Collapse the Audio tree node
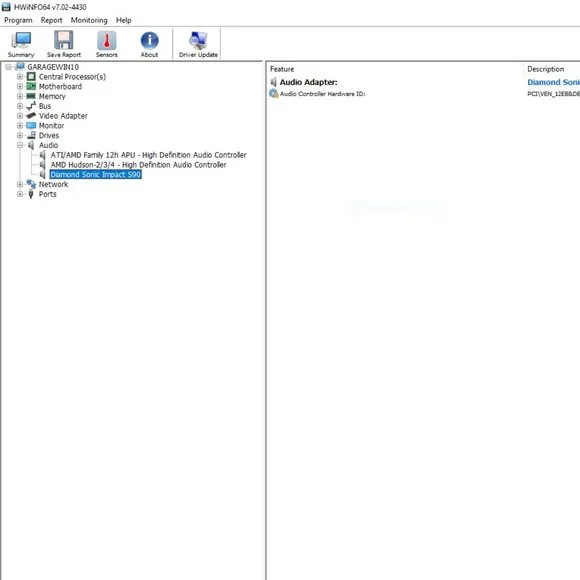 point(20,145)
